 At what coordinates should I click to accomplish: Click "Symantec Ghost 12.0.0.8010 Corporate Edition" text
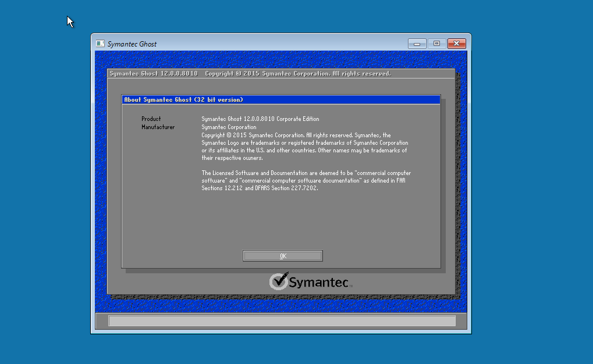coord(260,119)
